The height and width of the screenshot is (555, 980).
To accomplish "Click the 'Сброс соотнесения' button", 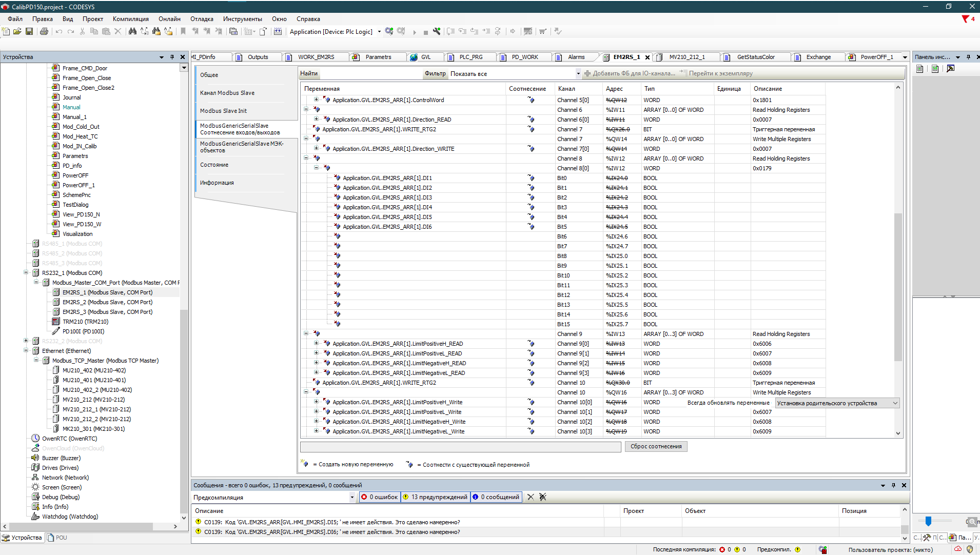I will pos(656,447).
